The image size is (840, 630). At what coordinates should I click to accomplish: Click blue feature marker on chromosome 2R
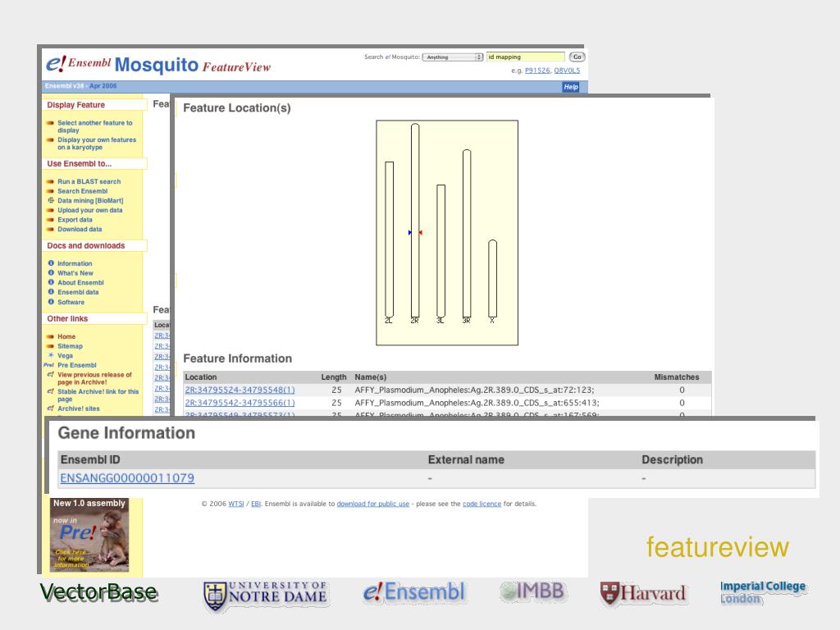click(x=410, y=232)
